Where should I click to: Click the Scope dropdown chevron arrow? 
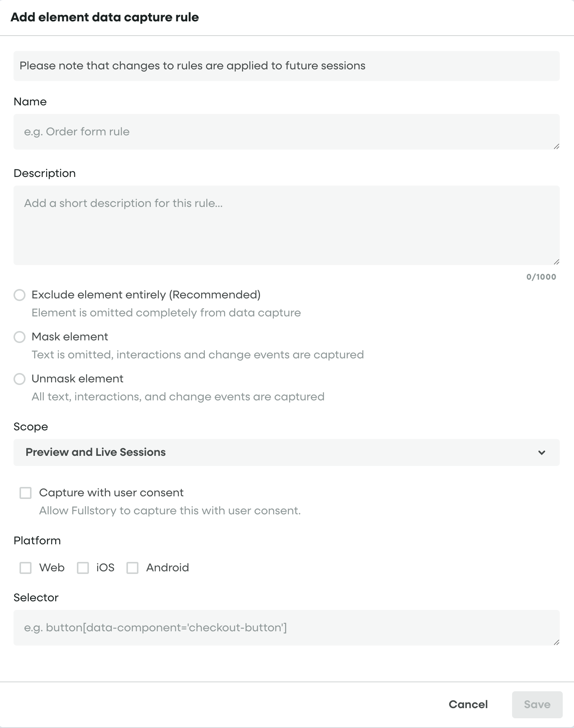pyautogui.click(x=541, y=452)
